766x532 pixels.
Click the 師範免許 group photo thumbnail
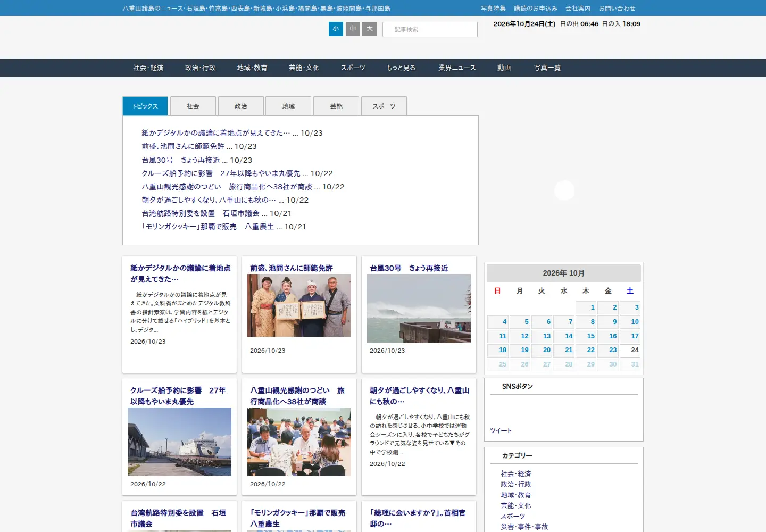click(x=299, y=305)
